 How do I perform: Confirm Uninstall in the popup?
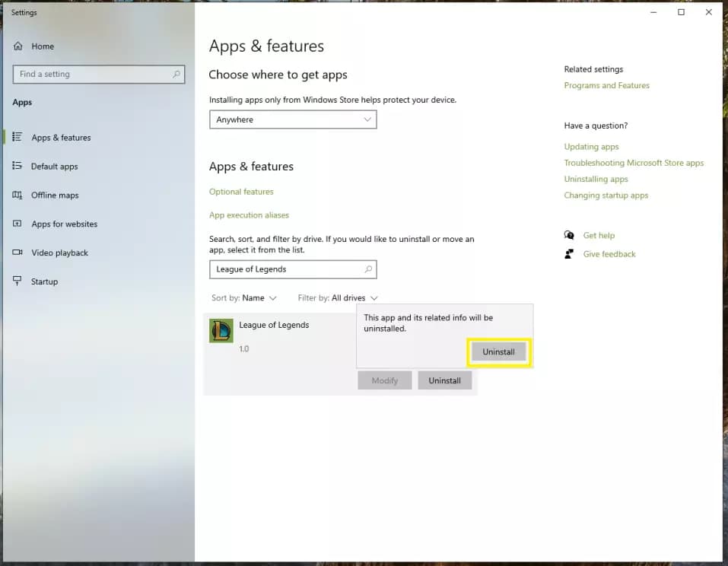(498, 351)
